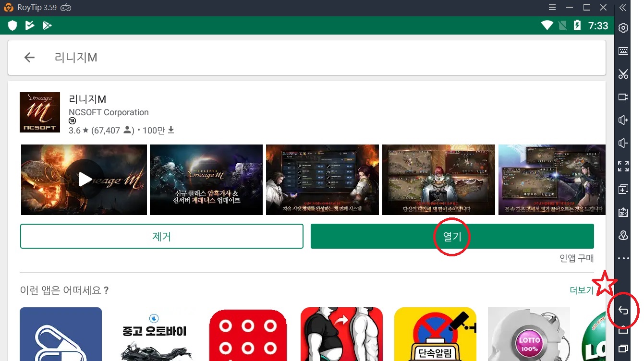Minimize the RoyTip window
The width and height of the screenshot is (644, 361).
point(570,8)
